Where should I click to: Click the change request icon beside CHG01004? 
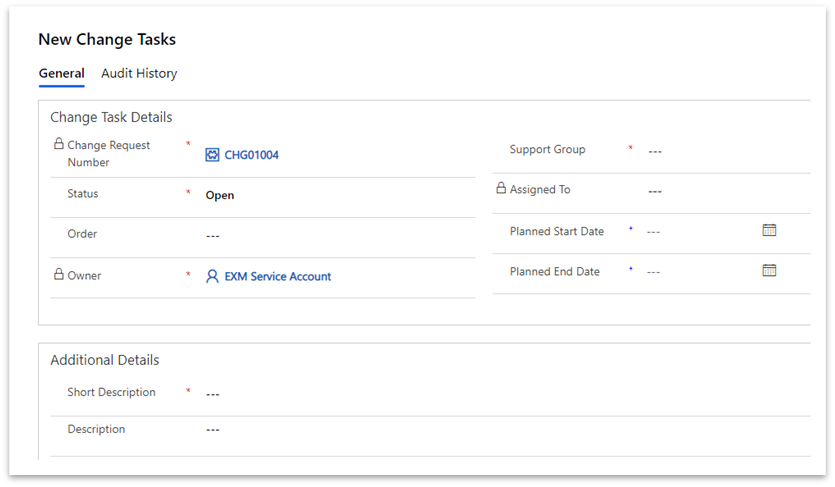click(212, 155)
